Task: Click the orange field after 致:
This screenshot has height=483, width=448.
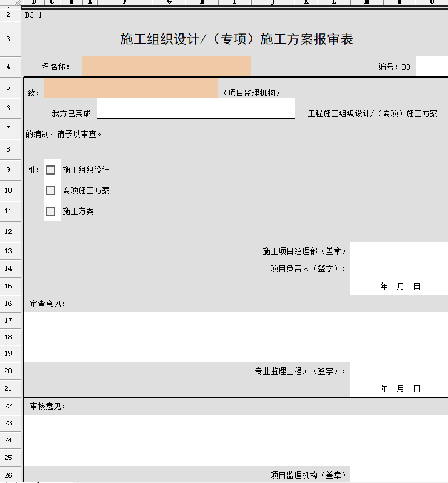Action: tap(131, 87)
